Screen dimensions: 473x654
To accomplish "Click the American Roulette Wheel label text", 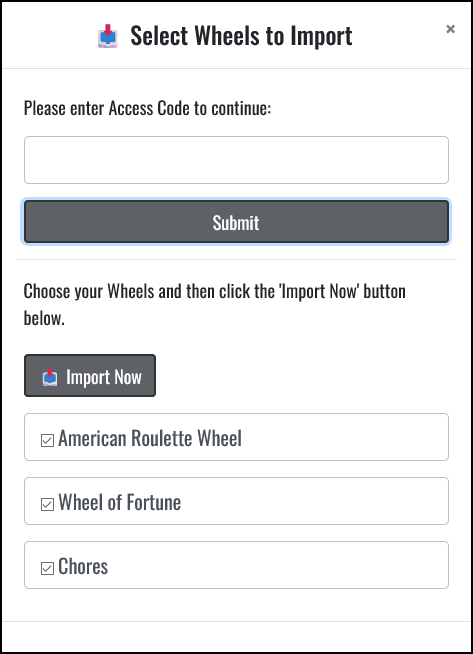I will point(150,438).
